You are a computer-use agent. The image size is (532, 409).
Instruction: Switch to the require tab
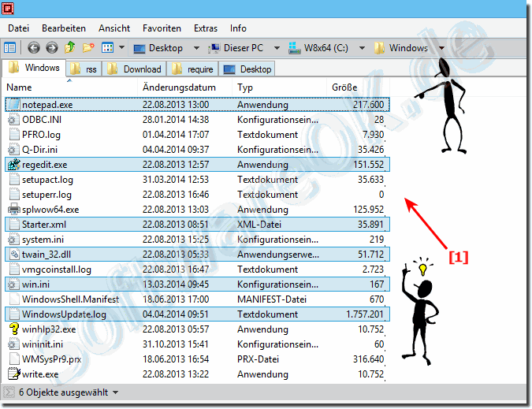coord(192,69)
